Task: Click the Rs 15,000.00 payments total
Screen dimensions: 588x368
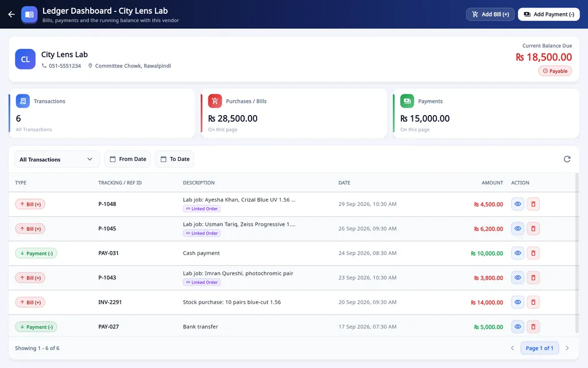Action: click(425, 118)
